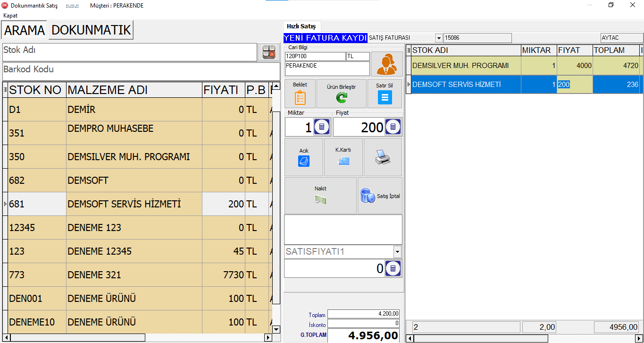Click editable FIYAT cell showing 200
Screen dimensions: 644x343
[x=575, y=85]
